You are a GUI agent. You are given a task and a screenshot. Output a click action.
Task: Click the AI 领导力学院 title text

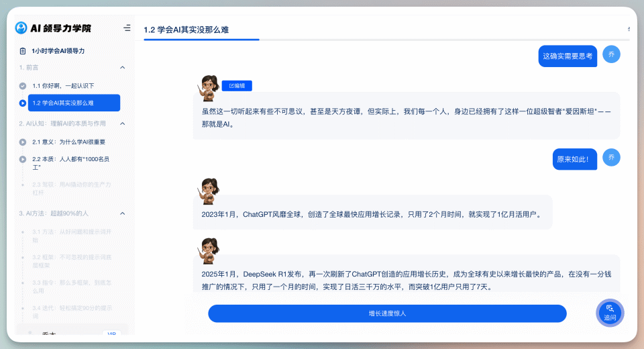coord(61,28)
